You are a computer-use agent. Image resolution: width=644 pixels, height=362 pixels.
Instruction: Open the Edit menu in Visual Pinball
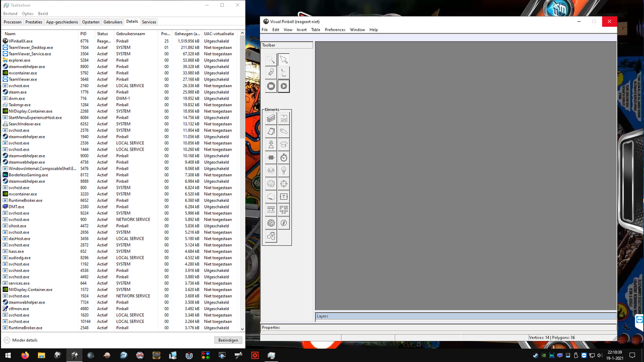276,30
